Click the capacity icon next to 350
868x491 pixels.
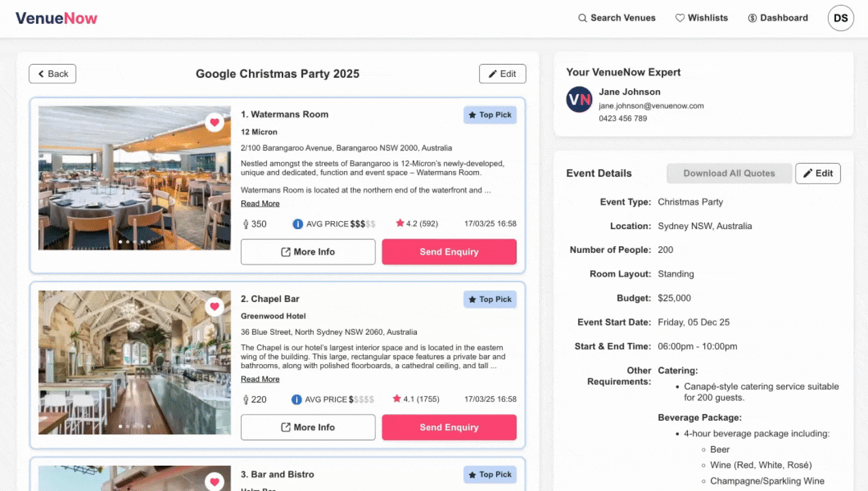coord(246,224)
